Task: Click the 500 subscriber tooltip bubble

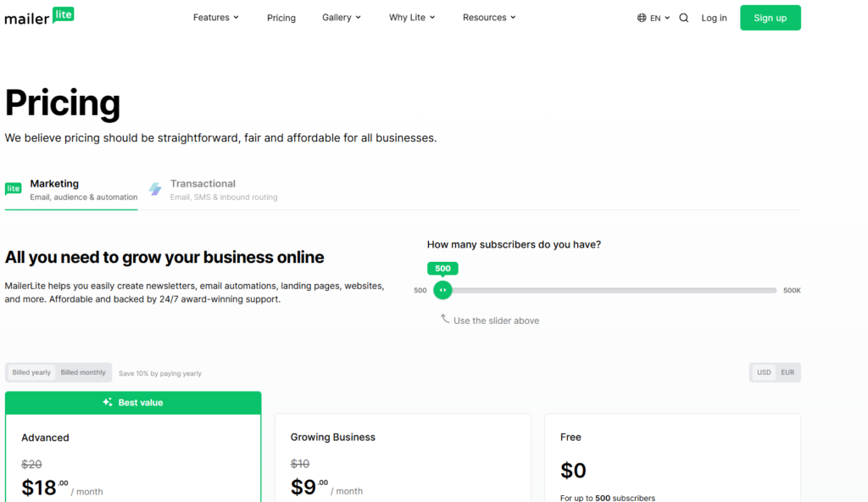Action: point(442,269)
